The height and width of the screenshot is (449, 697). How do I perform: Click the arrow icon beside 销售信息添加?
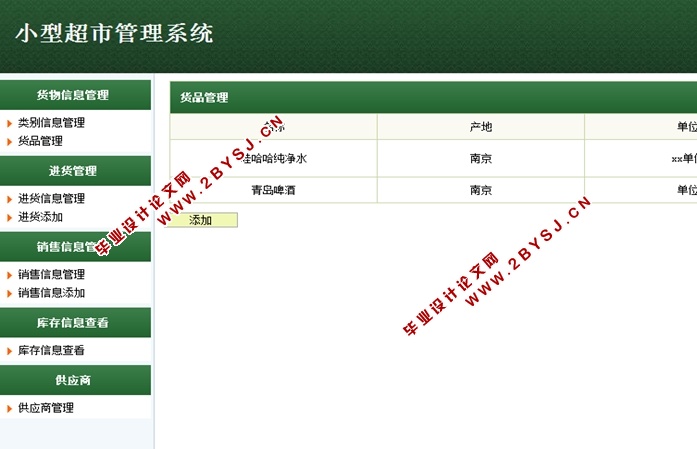pyautogui.click(x=9, y=294)
